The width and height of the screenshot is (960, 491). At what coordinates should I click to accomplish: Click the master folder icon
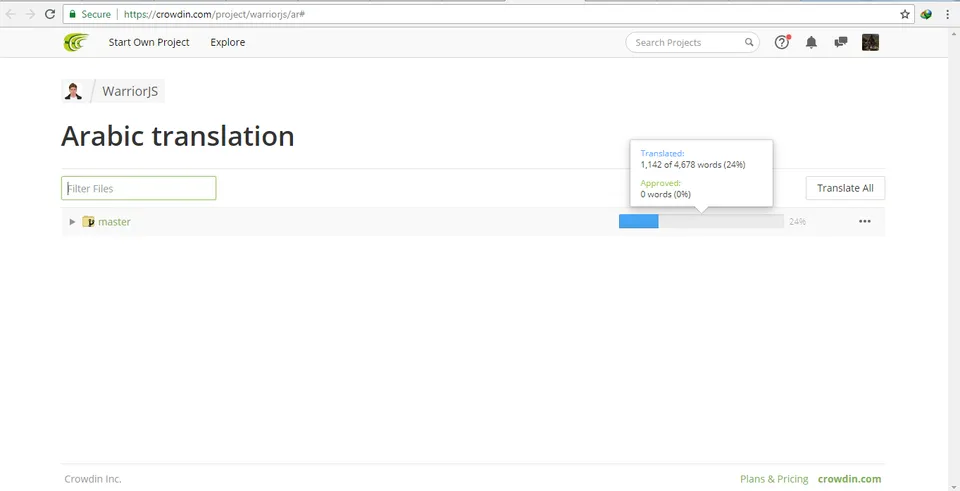88,222
